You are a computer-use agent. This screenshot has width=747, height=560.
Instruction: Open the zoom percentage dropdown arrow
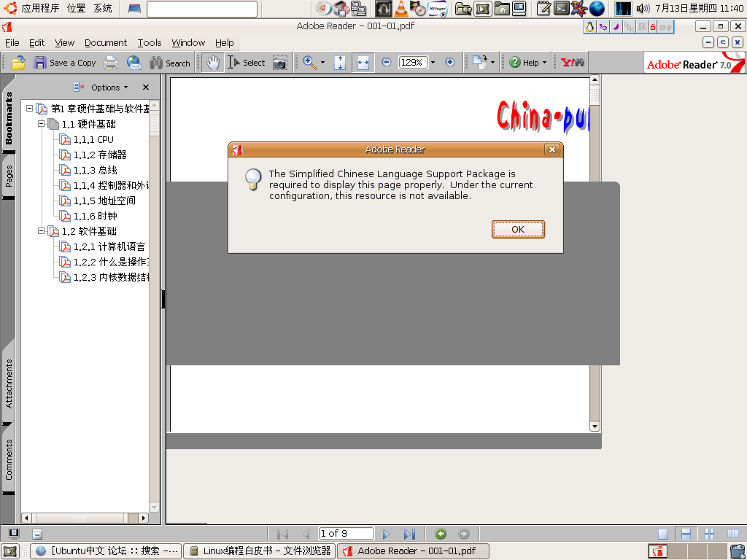click(x=433, y=63)
